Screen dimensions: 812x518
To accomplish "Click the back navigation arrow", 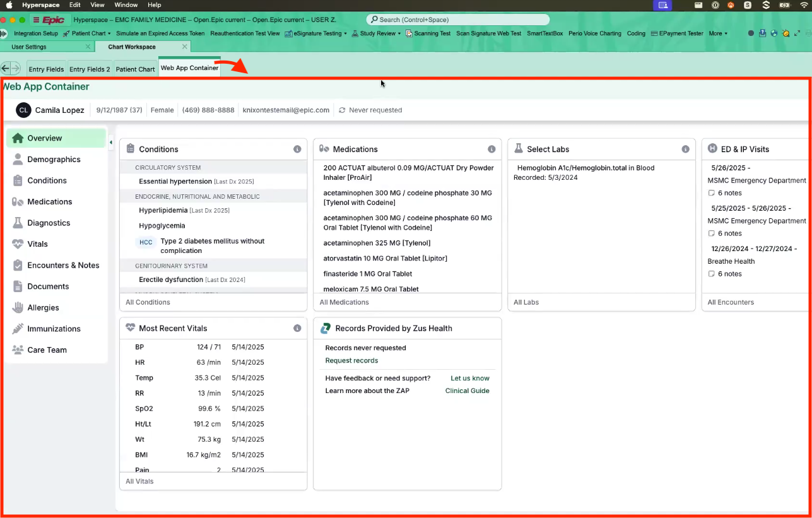I will (6, 69).
